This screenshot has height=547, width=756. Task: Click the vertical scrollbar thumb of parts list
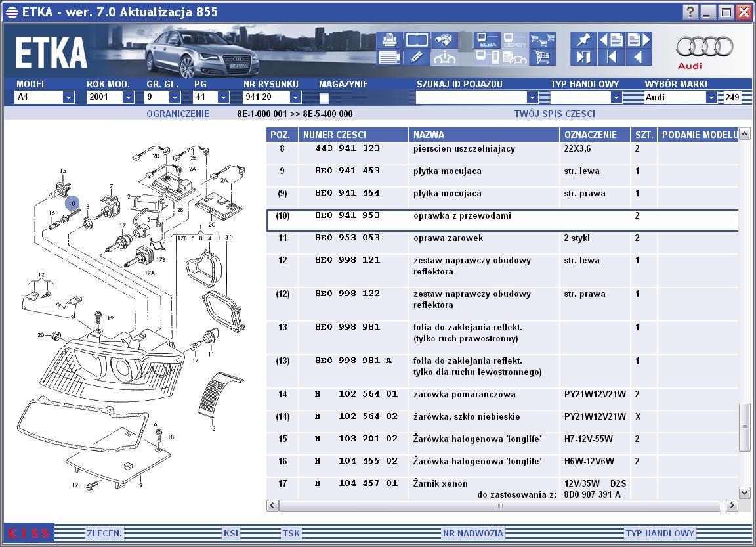[744, 427]
